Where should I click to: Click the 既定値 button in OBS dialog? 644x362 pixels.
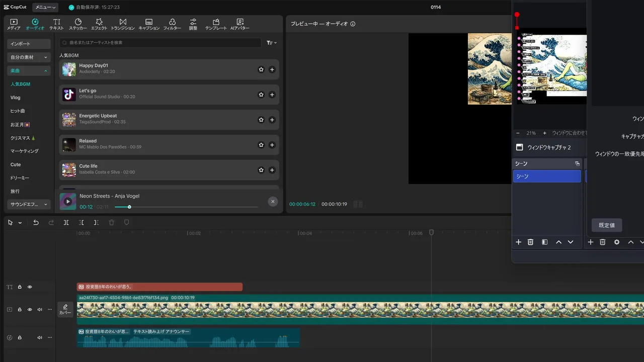607,225
